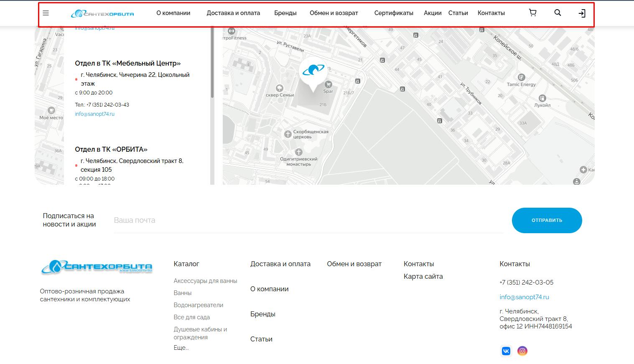Click address Свердловский тракт 8, секция 105
Viewport: 634px width, 364px height.
132,165
